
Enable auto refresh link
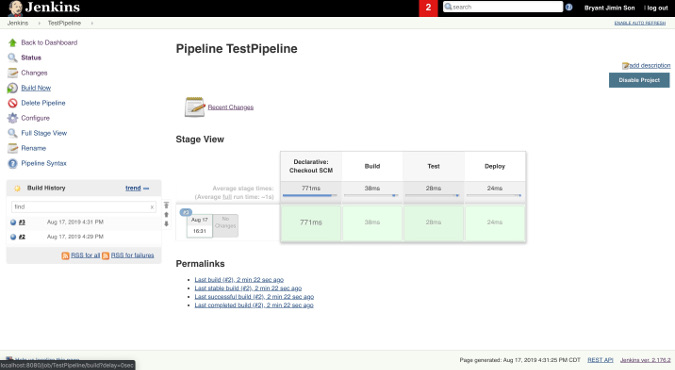point(640,23)
